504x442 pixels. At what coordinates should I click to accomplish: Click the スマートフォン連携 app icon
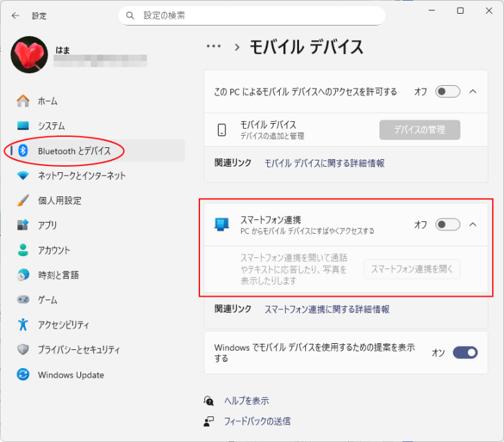(222, 224)
